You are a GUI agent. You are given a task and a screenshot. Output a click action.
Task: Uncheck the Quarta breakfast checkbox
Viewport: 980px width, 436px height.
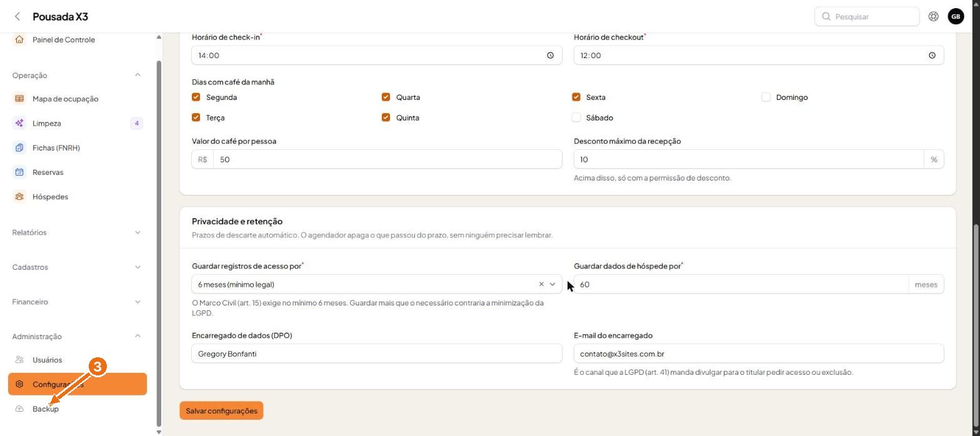[386, 97]
